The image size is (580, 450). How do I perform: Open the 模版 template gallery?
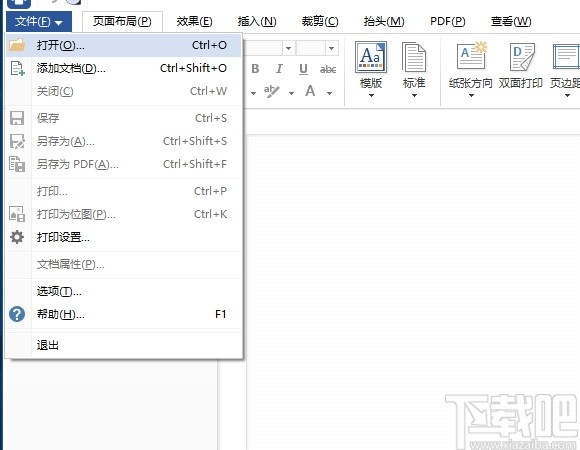click(371, 57)
